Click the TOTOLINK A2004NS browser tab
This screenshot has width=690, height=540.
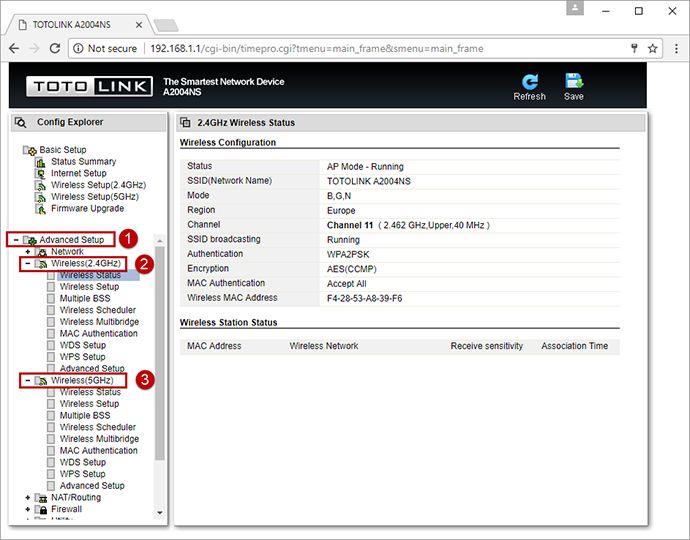click(x=77, y=25)
